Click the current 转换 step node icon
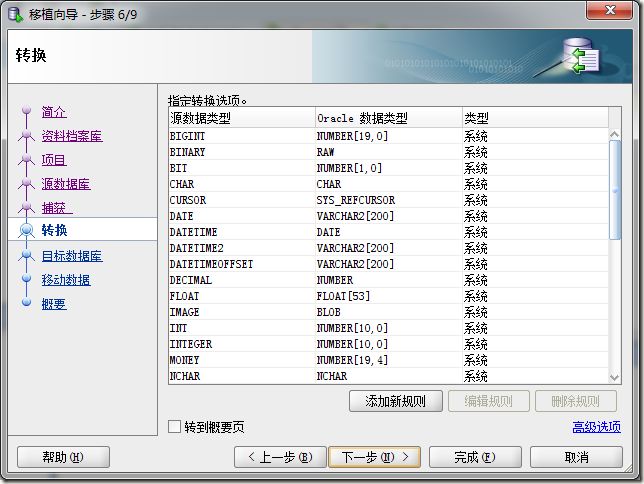644x484 pixels. (x=27, y=230)
